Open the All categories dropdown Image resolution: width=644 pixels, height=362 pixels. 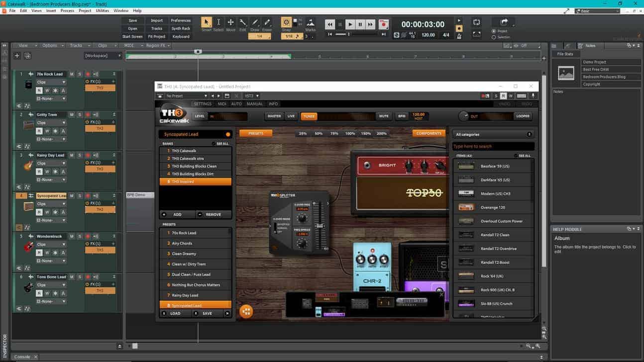[493, 134]
